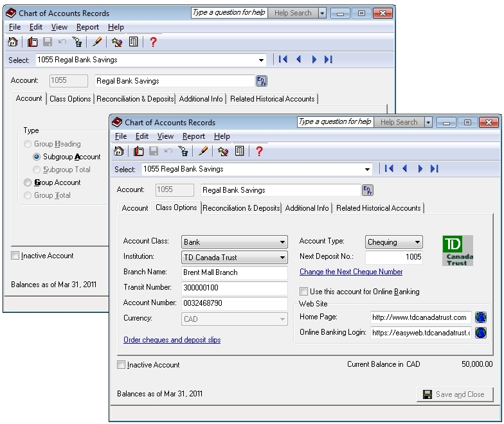Click the globe icon beside Home Page field
The image size is (504, 424).
[480, 317]
